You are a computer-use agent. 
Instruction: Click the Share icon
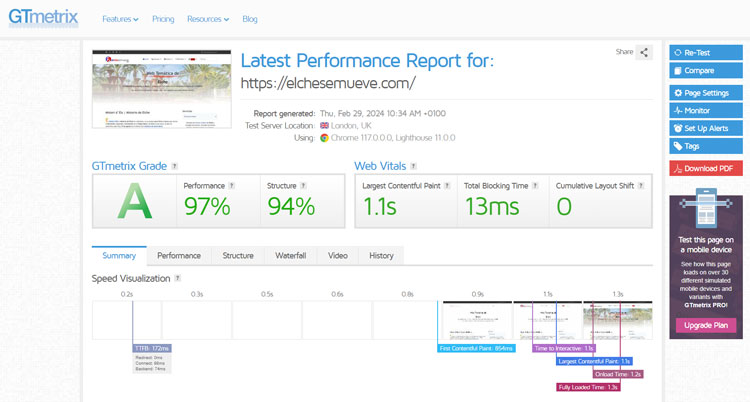click(x=644, y=52)
